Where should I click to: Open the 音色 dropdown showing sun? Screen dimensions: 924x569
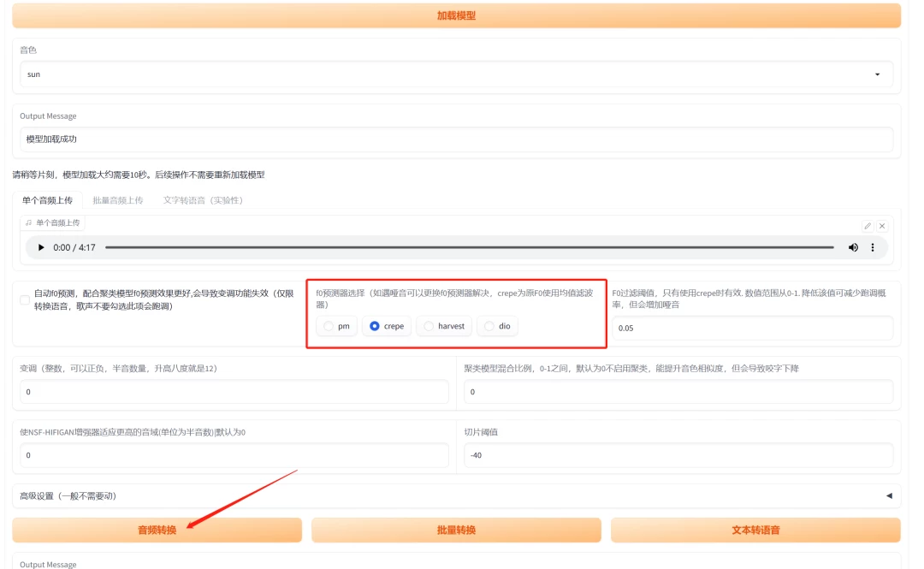pyautogui.click(x=456, y=74)
